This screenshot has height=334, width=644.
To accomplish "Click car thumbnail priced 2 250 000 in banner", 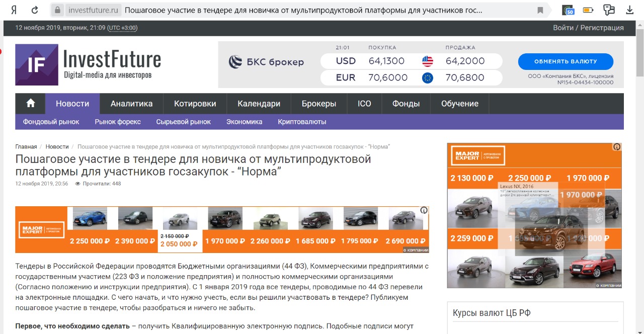I will [90, 219].
